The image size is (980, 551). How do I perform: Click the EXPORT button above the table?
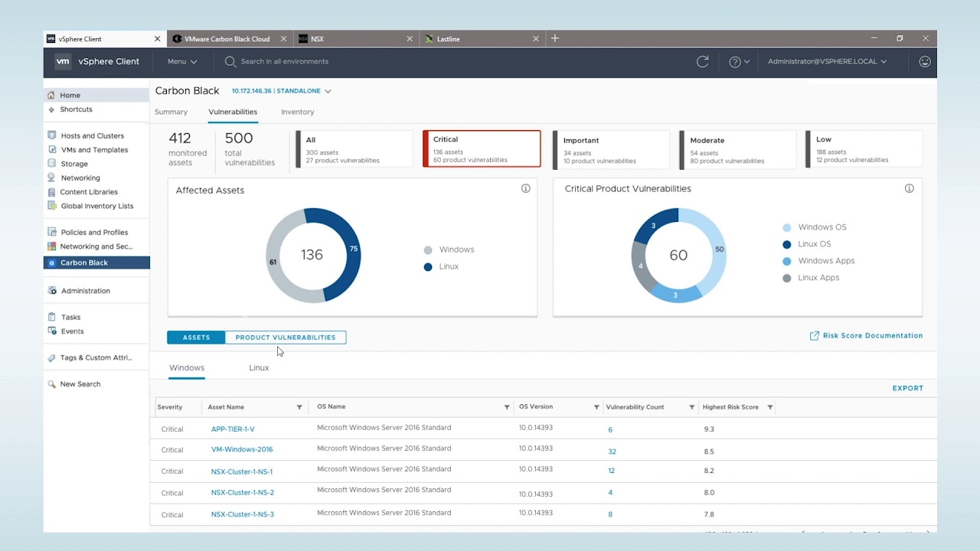pos(907,388)
